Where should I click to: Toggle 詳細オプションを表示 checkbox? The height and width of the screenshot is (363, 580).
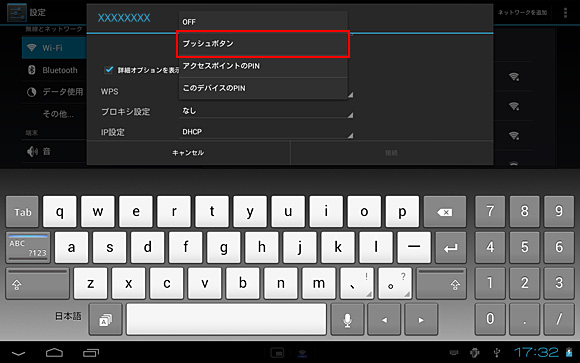point(108,70)
